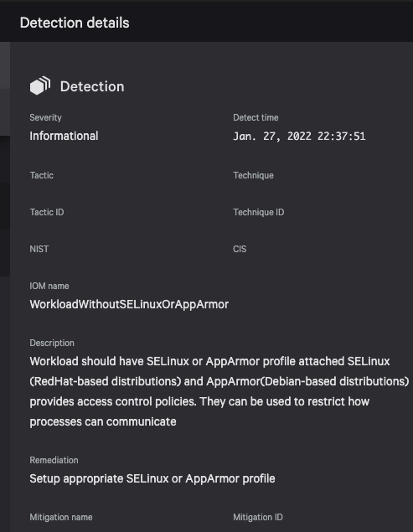Click the Description paragraph text
The image size is (413, 532).
pyautogui.click(x=219, y=391)
